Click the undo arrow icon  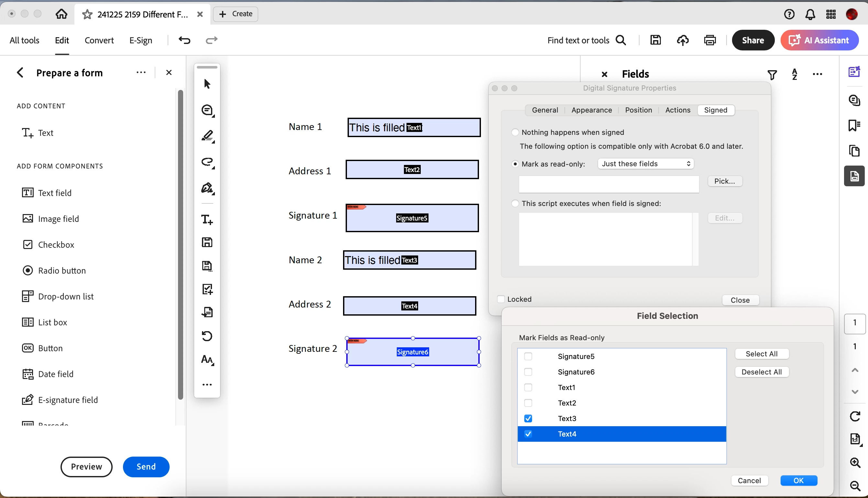point(184,40)
